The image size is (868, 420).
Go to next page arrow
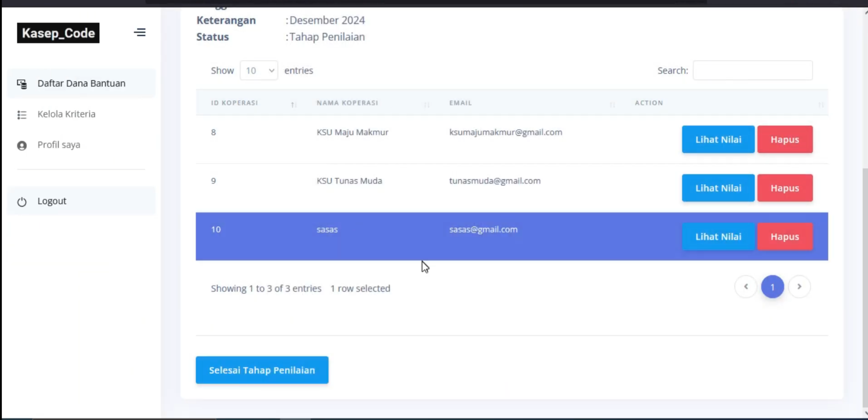tap(799, 287)
